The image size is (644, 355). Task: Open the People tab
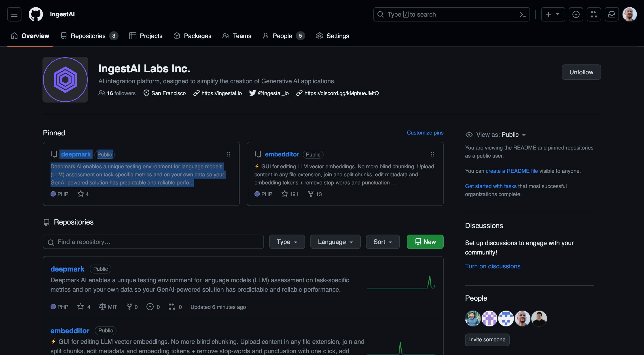pyautogui.click(x=284, y=36)
